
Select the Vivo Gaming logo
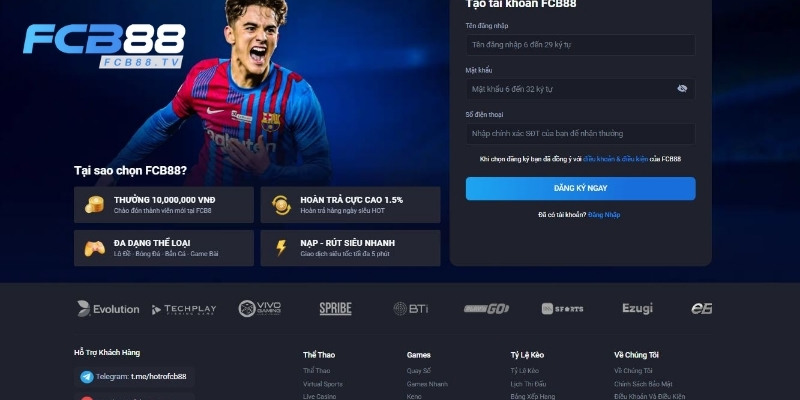click(260, 308)
